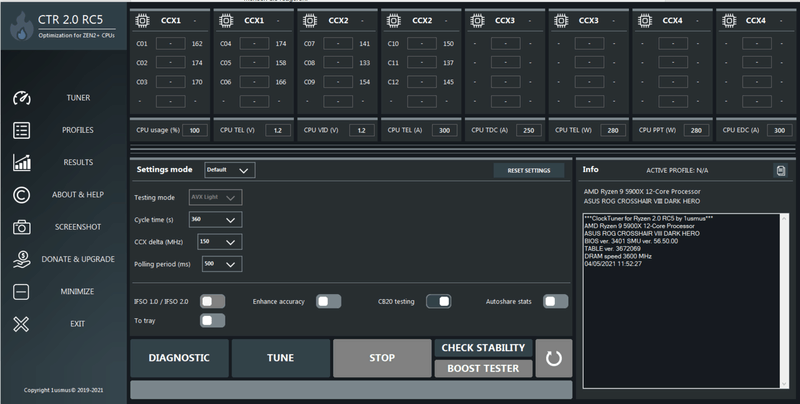Screen dimensions: 800x404
Task: Click the copy log icon in Info panel
Action: point(780,171)
